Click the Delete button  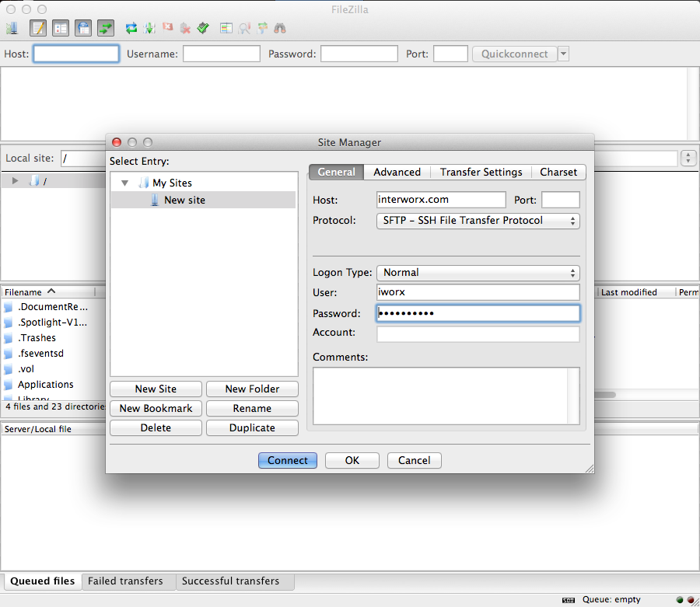(156, 427)
